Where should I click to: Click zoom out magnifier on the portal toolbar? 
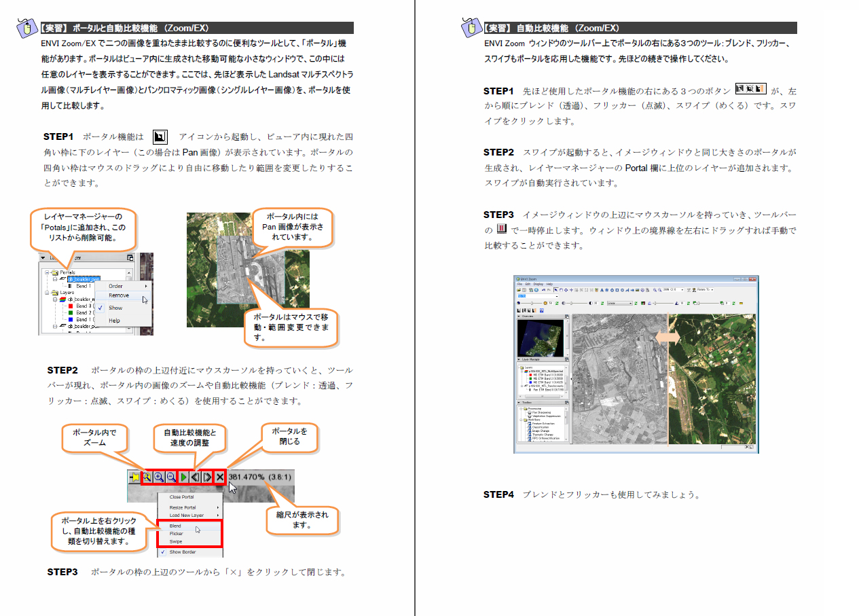point(171,477)
